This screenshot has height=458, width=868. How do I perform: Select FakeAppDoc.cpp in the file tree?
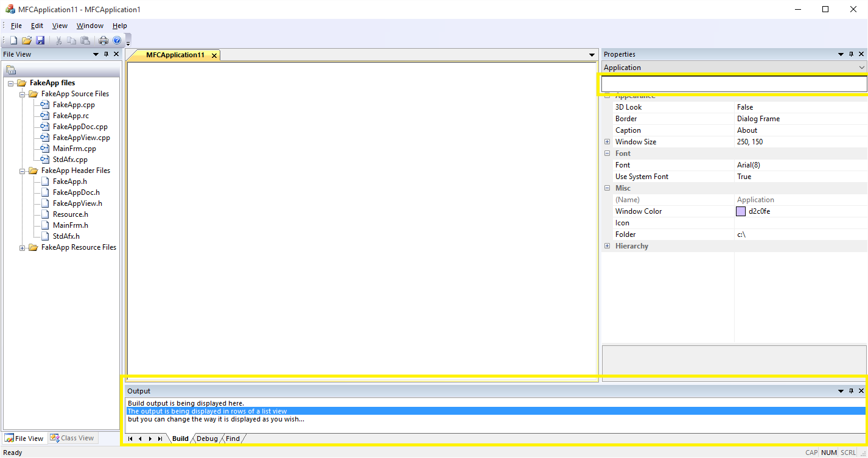(80, 127)
